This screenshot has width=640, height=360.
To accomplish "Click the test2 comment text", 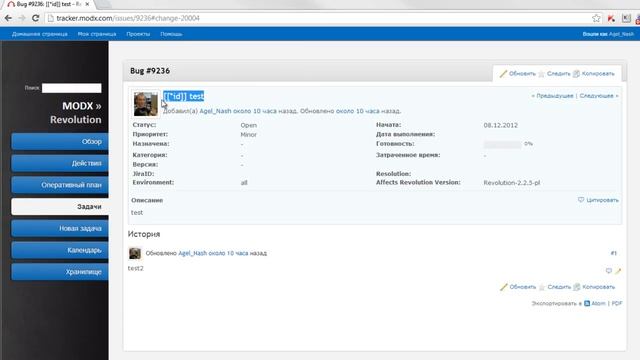I will 136,268.
